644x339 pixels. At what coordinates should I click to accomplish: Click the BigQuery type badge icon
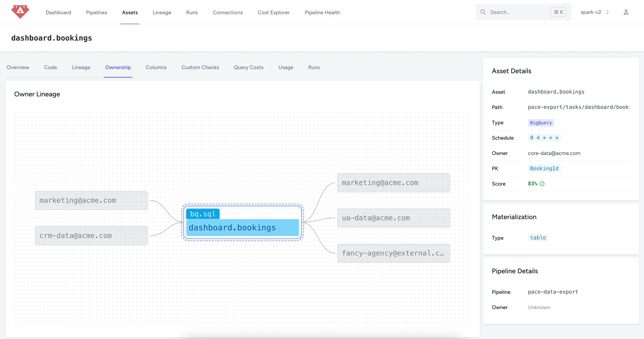541,123
